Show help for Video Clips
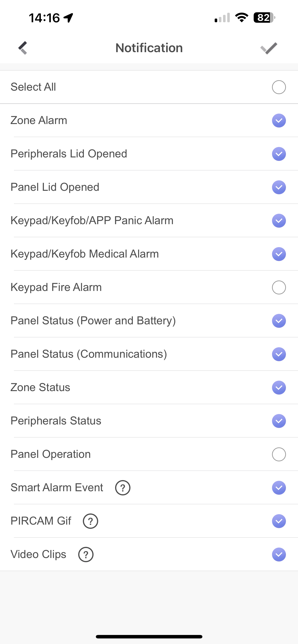298x644 pixels. [86, 555]
